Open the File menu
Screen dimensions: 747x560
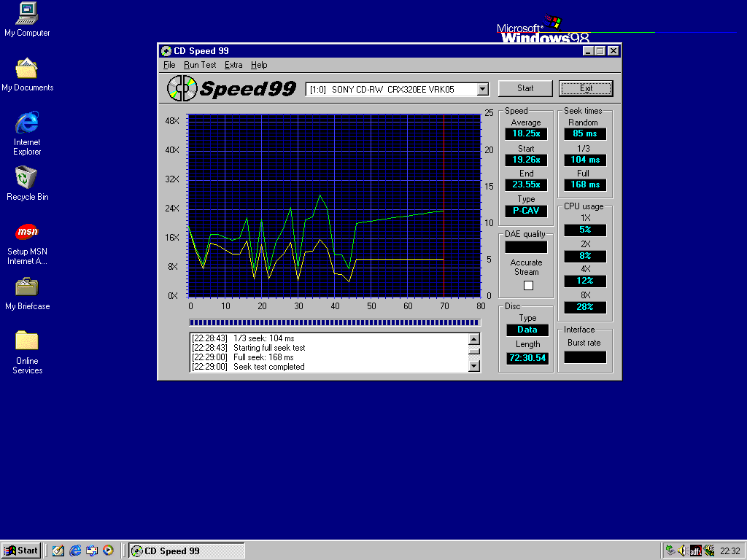pos(169,65)
